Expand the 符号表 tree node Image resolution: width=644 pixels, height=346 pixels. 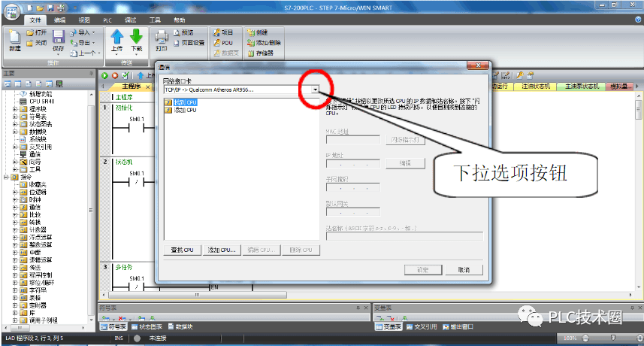(15, 117)
